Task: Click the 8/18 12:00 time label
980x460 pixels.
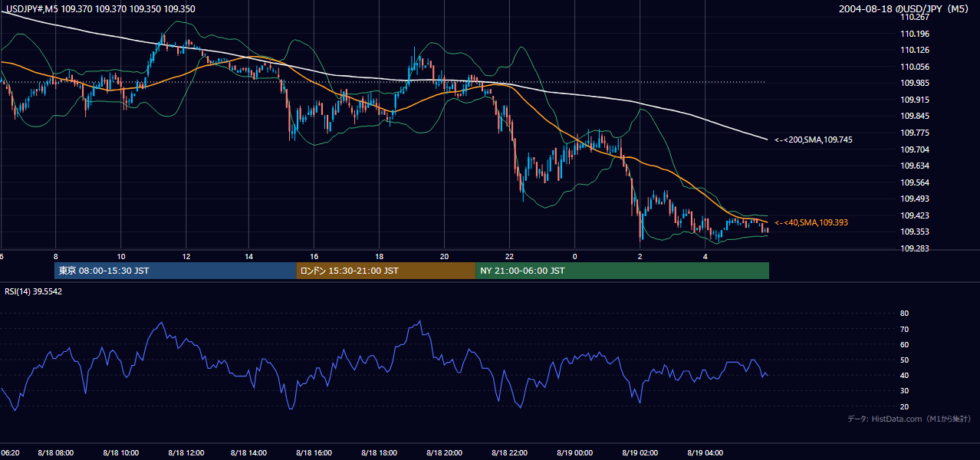Action: pyautogui.click(x=186, y=453)
